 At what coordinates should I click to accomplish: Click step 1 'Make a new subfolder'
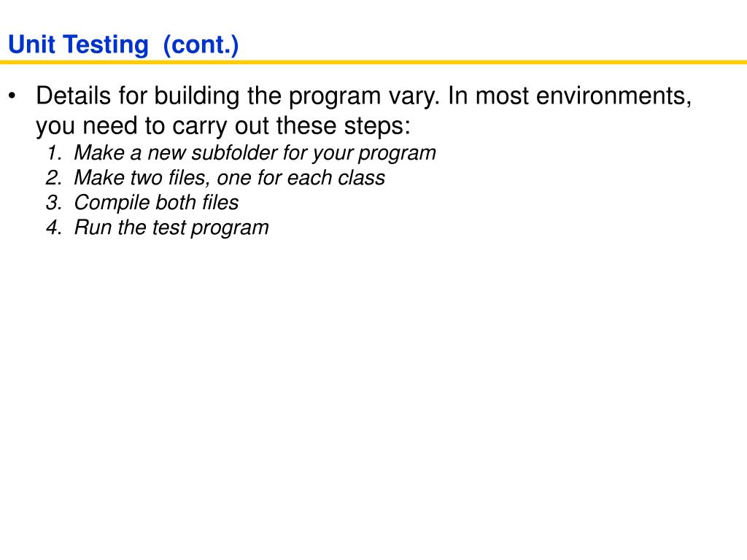coord(255,153)
